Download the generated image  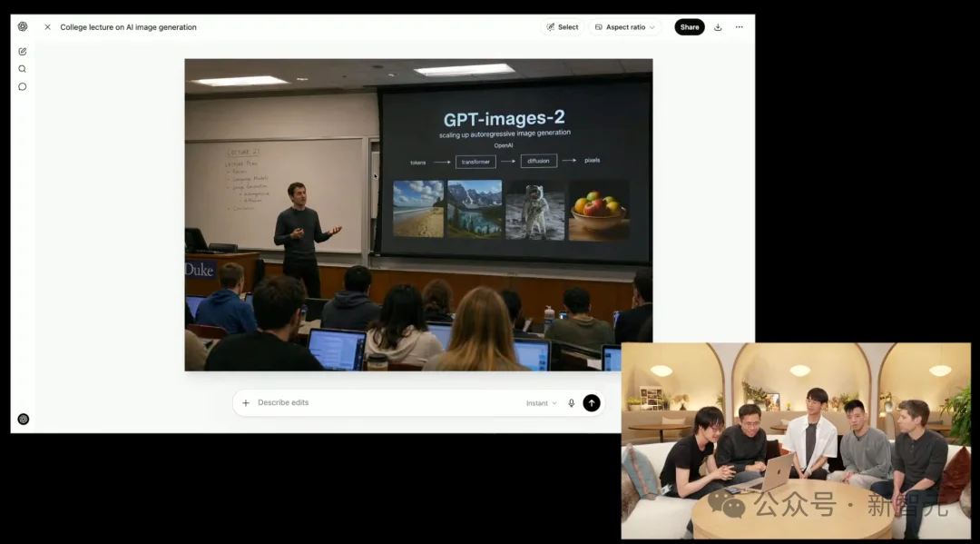[x=718, y=26]
